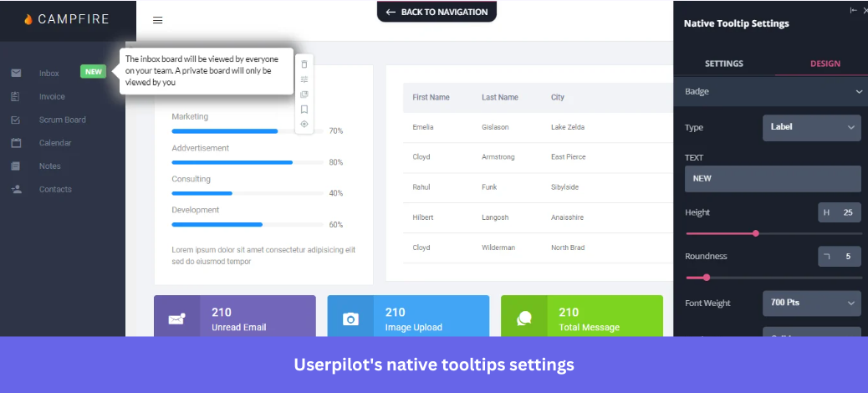This screenshot has width=868, height=393.
Task: Click the North Brad table cell
Action: point(568,248)
